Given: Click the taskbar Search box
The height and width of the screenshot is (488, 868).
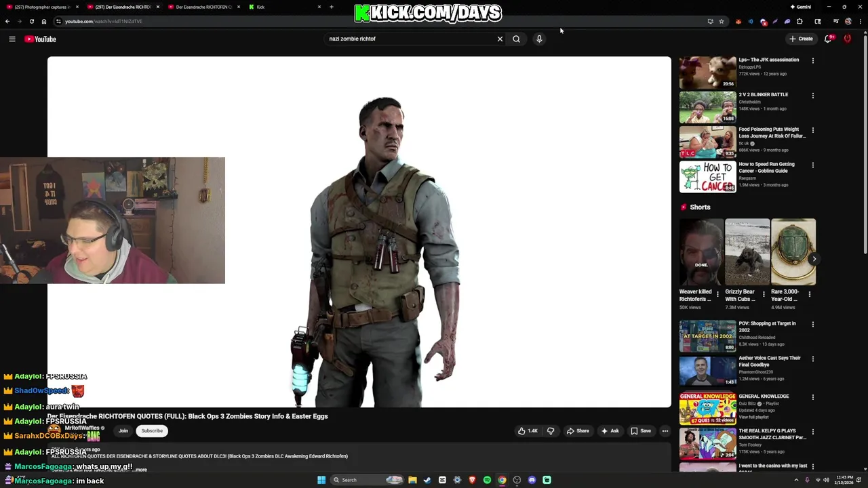Looking at the screenshot, I should click(x=366, y=480).
